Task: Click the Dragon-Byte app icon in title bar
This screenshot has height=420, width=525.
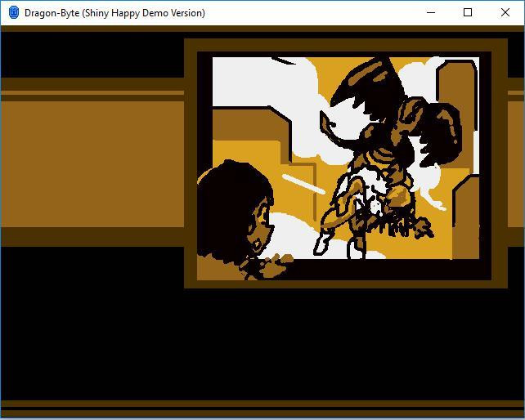Action: 14,13
